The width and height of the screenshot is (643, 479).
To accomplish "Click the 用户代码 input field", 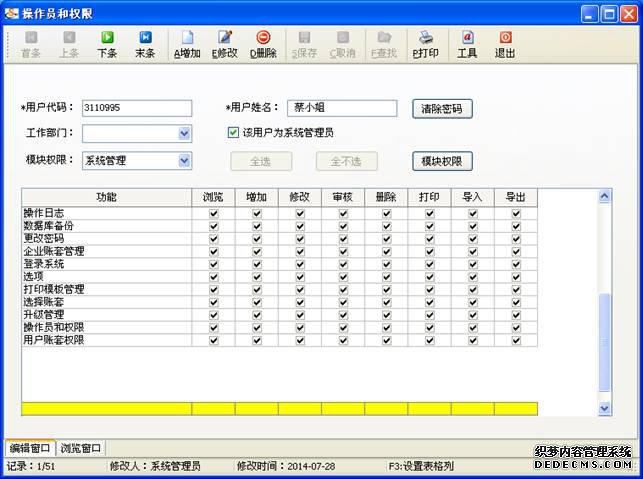I will (x=137, y=108).
